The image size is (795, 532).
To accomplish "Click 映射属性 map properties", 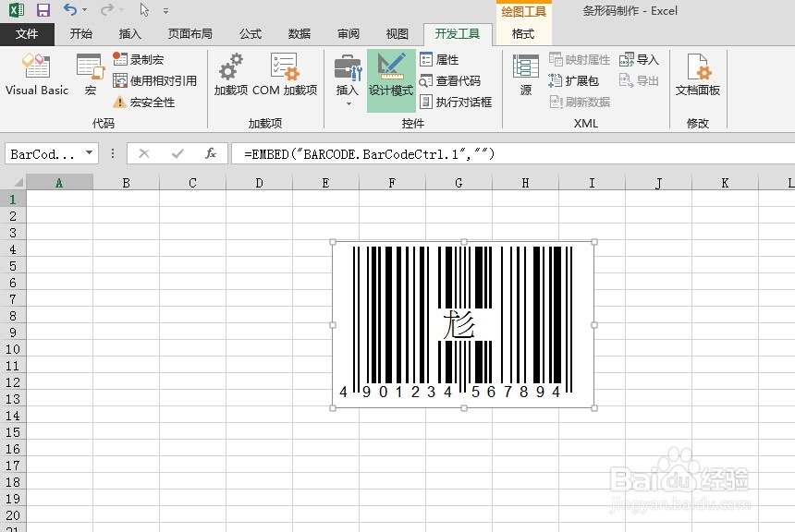I will (580, 59).
